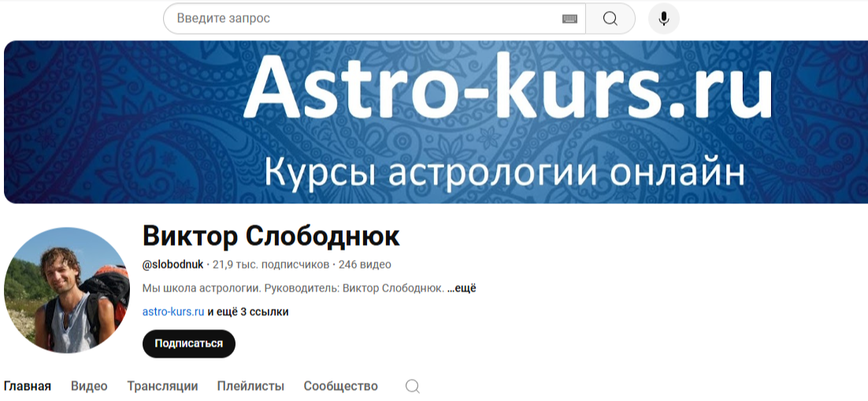Viewport: 868px width, 401px height.
Task: Open the astro-kurs.ru link
Action: (173, 312)
